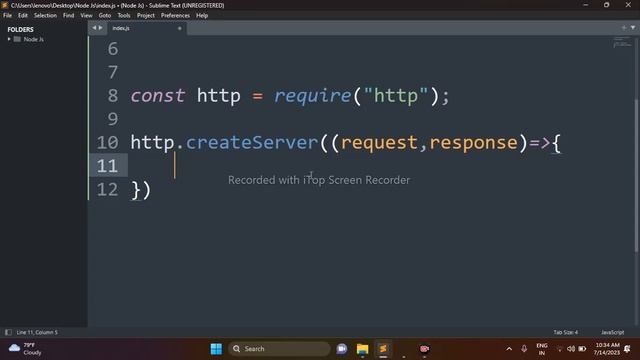
Task: Switch to the index.js tab
Action: [121, 28]
